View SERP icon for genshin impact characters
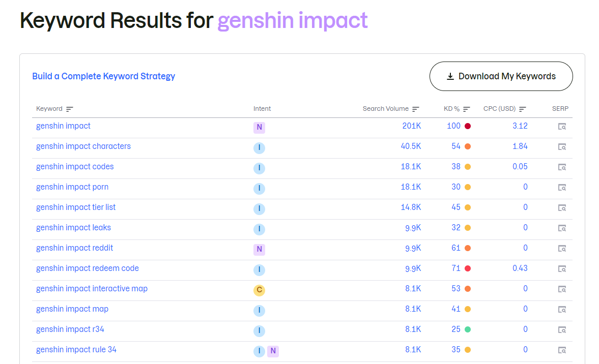 [562, 147]
